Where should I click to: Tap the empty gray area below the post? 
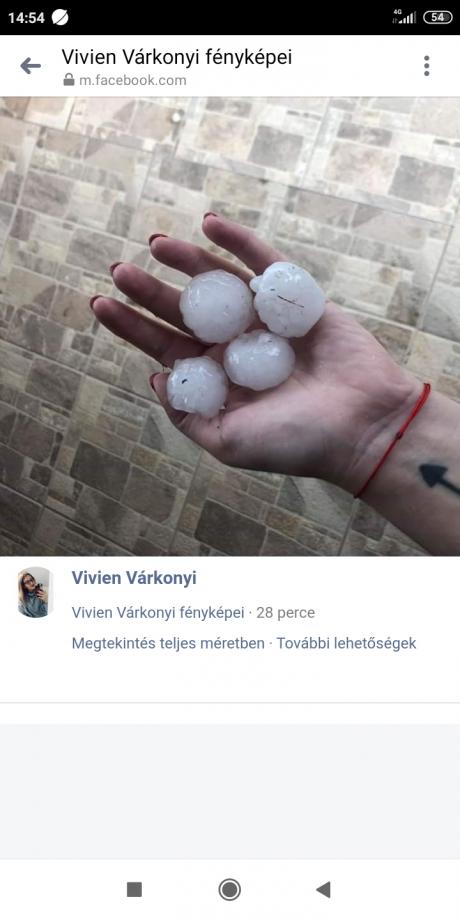pos(230,792)
